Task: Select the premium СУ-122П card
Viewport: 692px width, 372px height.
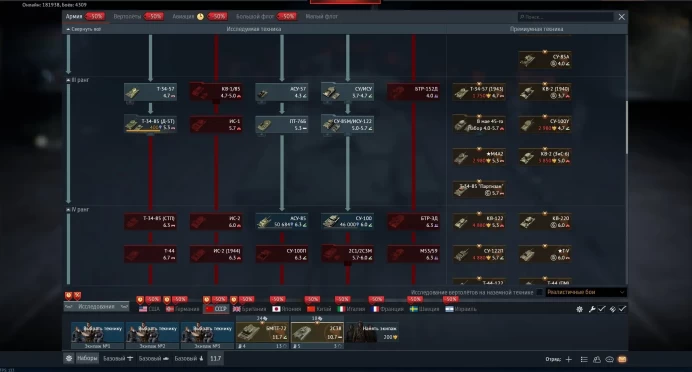Action: click(x=479, y=254)
